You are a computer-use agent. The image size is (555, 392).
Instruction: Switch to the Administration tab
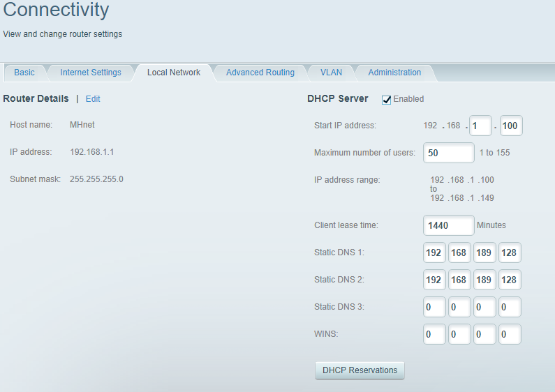(x=394, y=73)
